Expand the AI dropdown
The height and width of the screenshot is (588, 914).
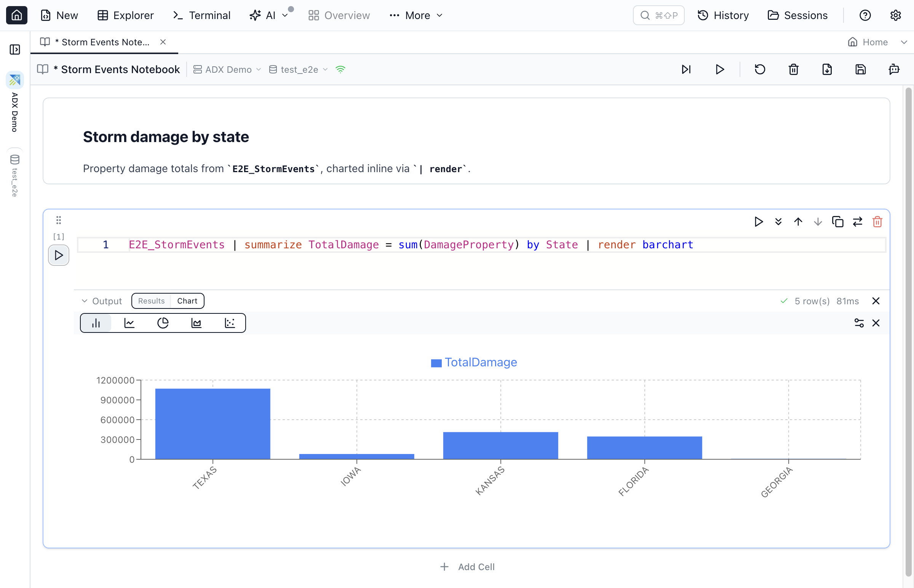click(x=269, y=15)
